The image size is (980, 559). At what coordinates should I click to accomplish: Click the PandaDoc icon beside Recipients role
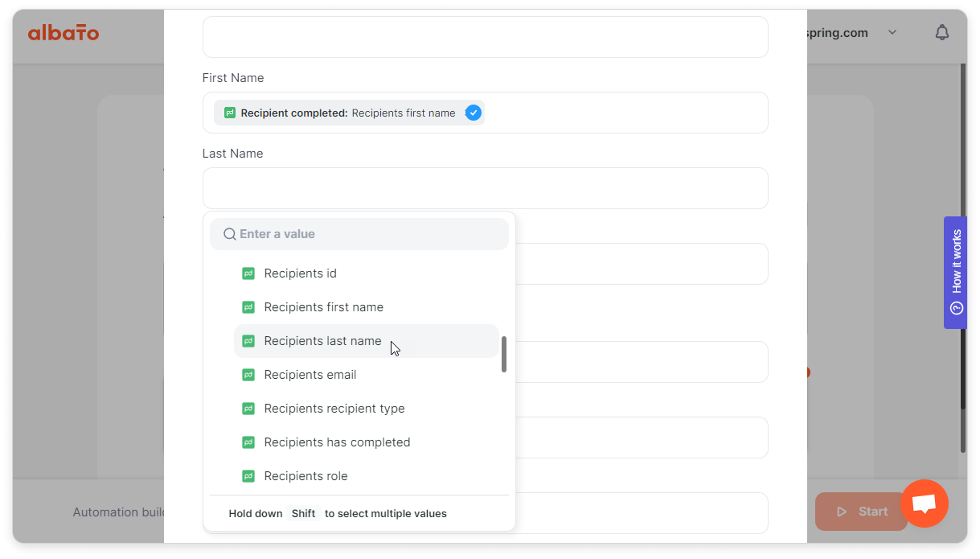point(248,476)
